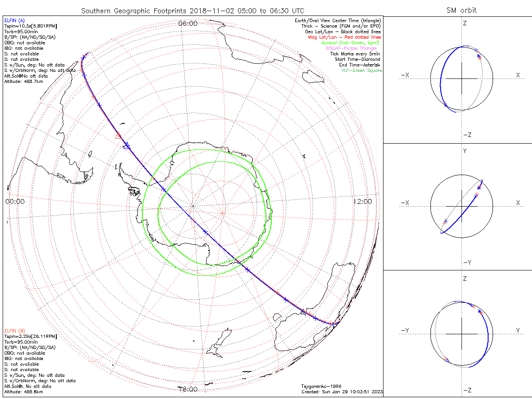Click the blue triangle in the middle SM orbit panel
The height and width of the screenshot is (399, 532).
[446, 221]
